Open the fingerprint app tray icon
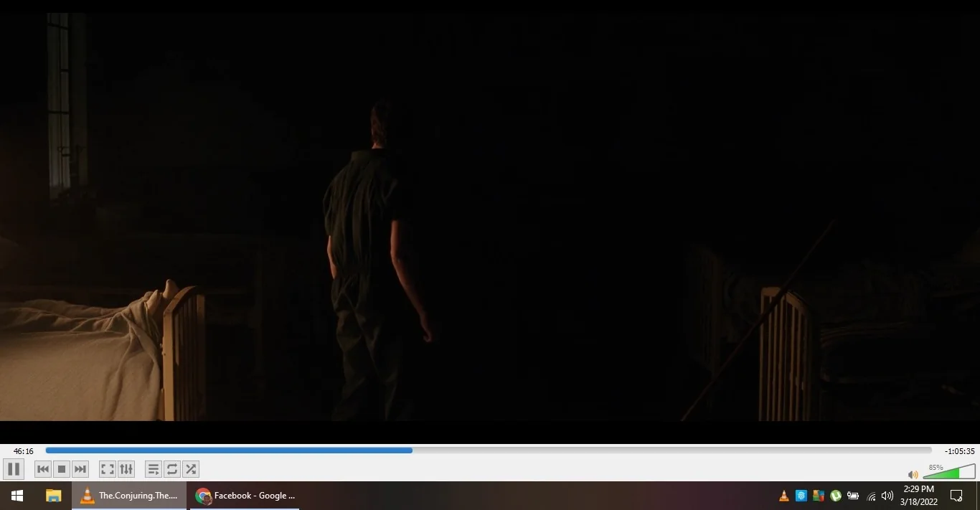The image size is (980, 510). (x=801, y=496)
